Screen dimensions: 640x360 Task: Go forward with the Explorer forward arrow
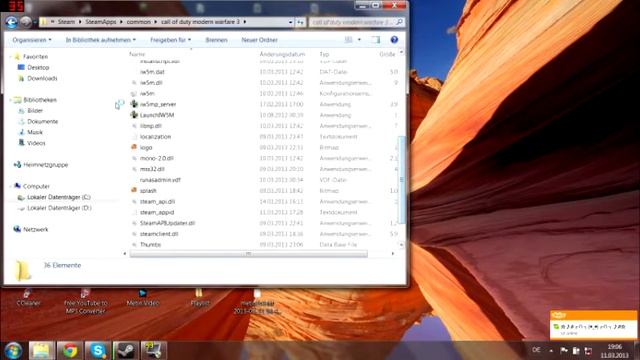[x=26, y=22]
